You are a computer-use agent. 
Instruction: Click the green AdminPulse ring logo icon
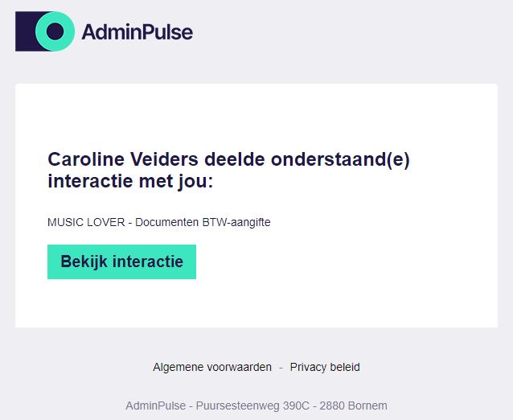tap(55, 31)
